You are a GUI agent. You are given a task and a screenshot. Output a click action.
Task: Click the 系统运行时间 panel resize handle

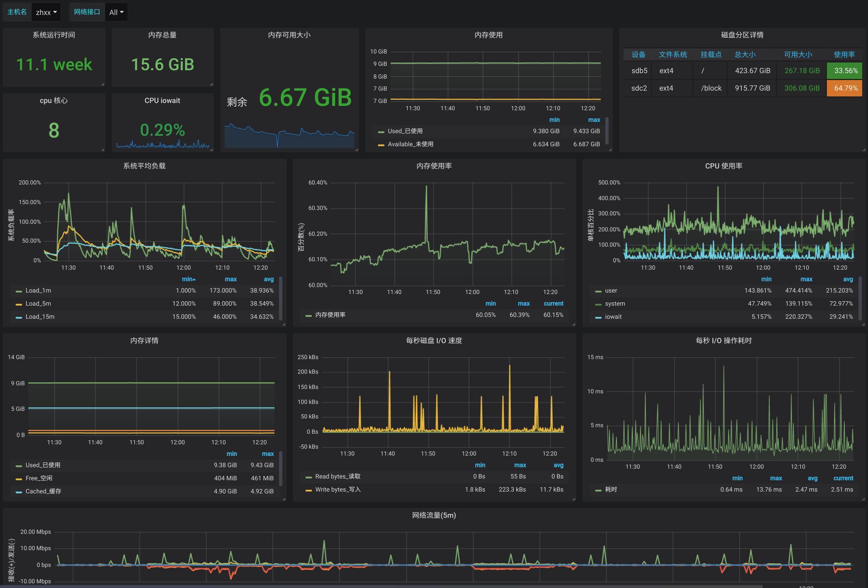click(103, 84)
